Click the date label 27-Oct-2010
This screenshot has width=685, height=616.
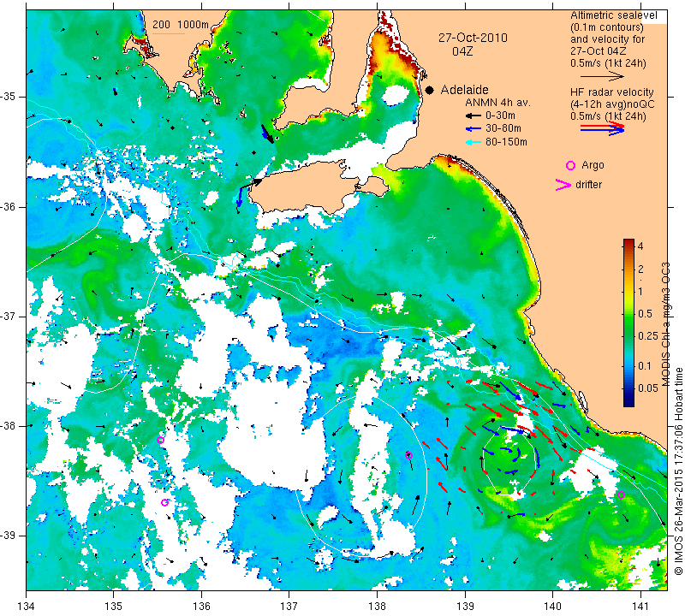[x=474, y=38]
